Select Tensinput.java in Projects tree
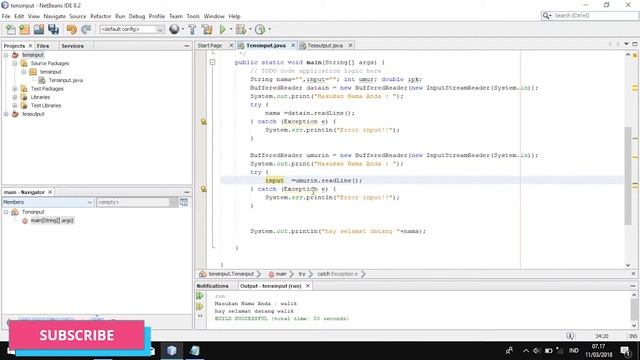The height and width of the screenshot is (360, 640). pos(65,80)
